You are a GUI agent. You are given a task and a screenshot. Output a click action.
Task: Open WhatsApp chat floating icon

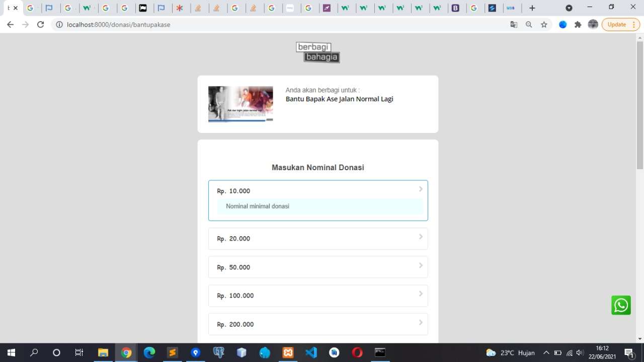pyautogui.click(x=621, y=305)
